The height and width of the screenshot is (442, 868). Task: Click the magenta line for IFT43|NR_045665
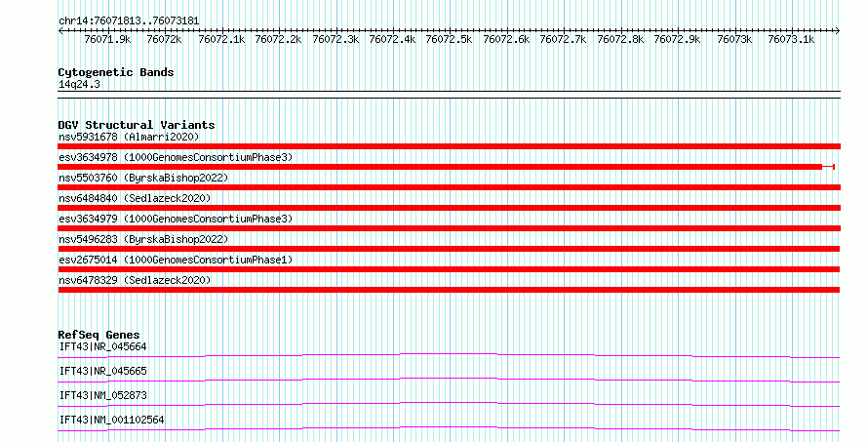coord(449,380)
